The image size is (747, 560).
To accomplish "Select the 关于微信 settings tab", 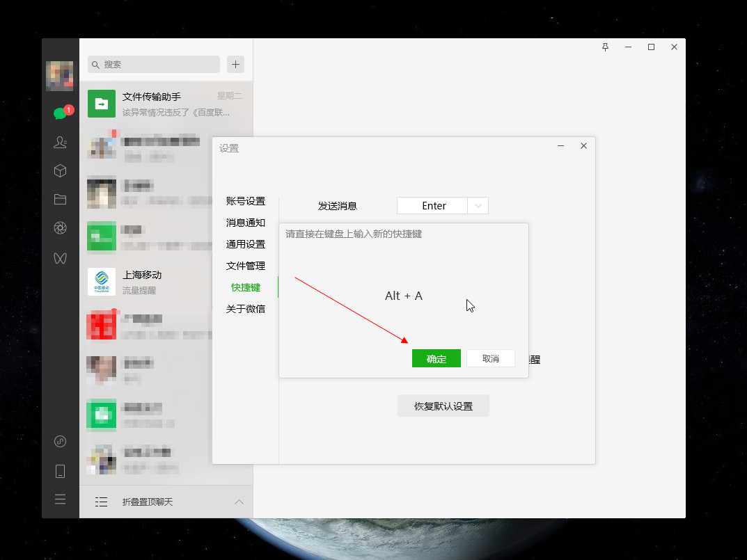I will [245, 309].
